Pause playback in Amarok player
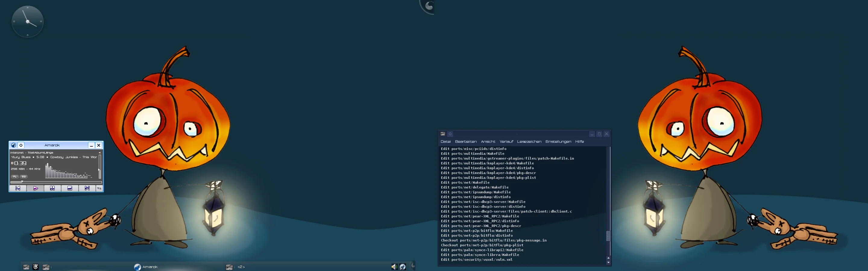 52,188
